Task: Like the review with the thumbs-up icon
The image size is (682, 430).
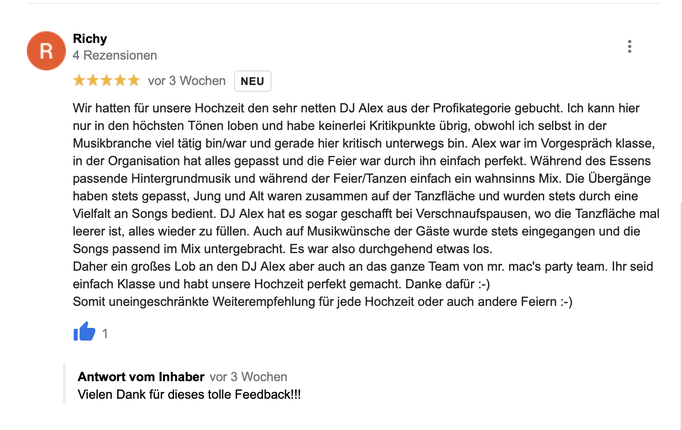Action: coord(84,332)
